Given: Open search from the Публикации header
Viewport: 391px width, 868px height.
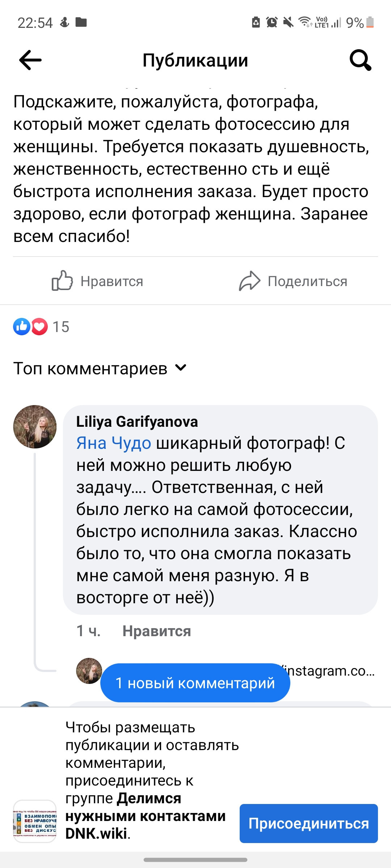Looking at the screenshot, I should [361, 59].
